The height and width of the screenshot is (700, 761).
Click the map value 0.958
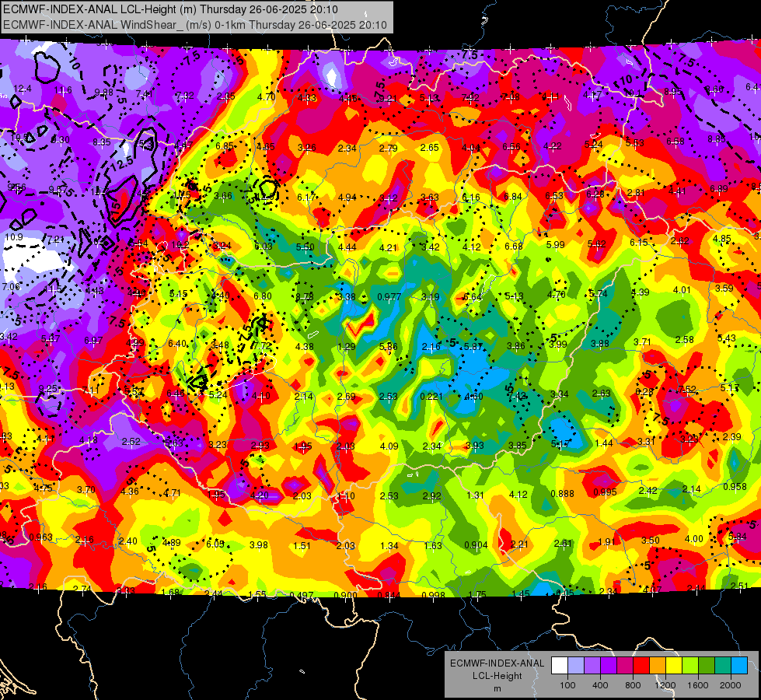[735, 487]
